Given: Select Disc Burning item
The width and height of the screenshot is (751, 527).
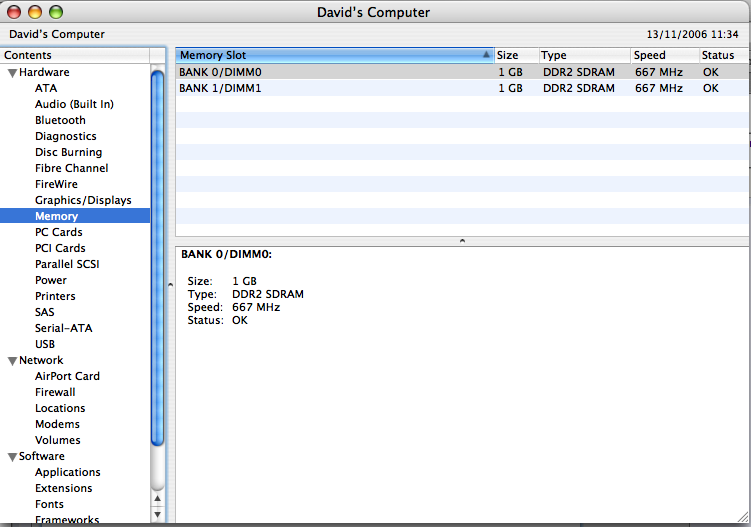Looking at the screenshot, I should 68,152.
